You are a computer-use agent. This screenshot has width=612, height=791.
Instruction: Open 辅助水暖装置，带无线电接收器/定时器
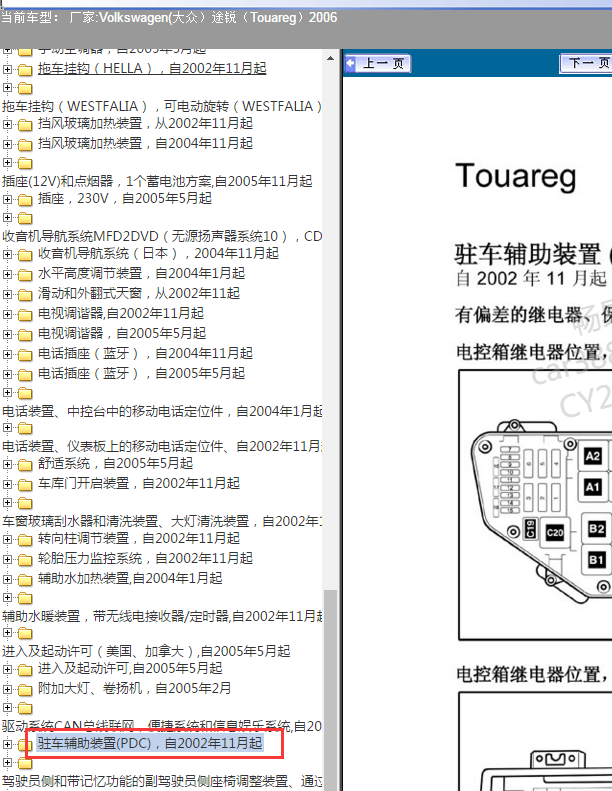pos(162,616)
